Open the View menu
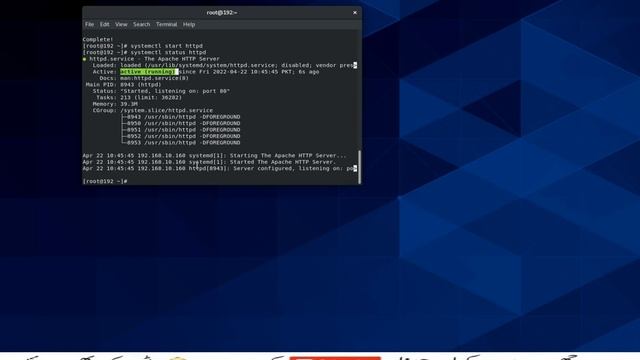Viewport: 640px width, 360px height. 121,24
